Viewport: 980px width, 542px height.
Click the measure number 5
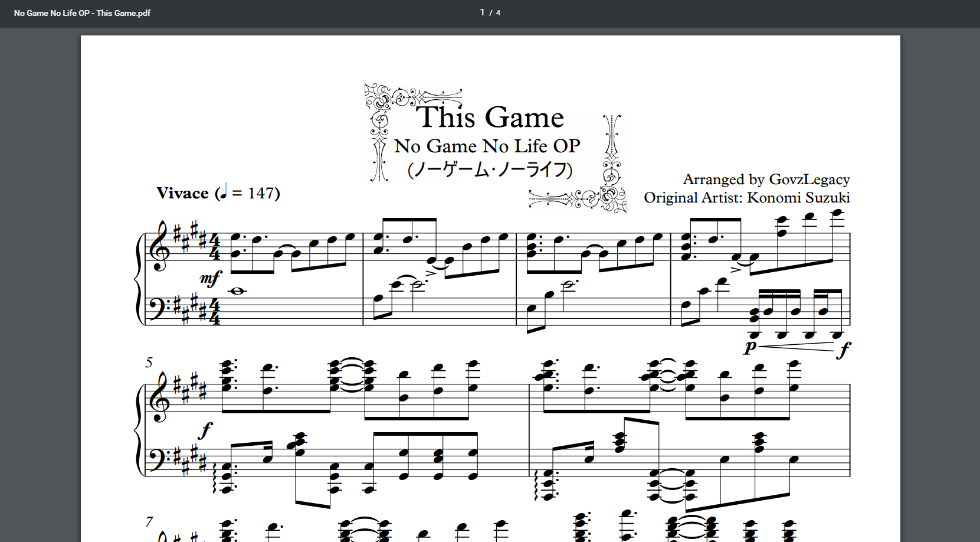[x=149, y=363]
